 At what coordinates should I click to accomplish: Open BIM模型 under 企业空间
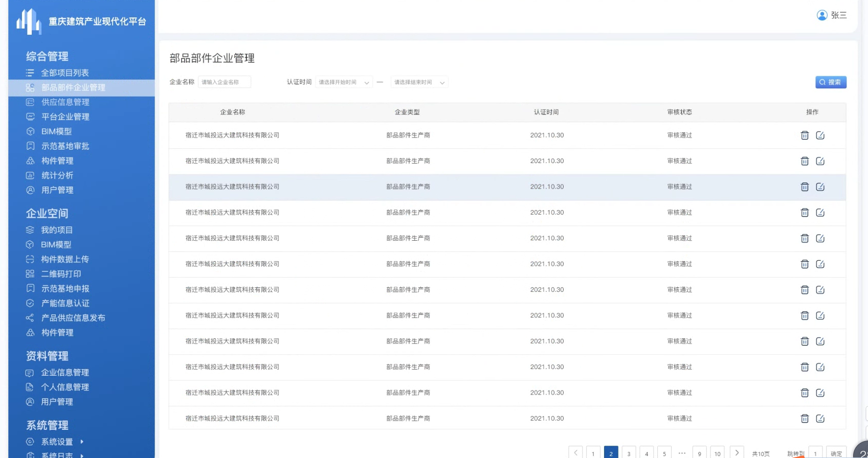(56, 245)
